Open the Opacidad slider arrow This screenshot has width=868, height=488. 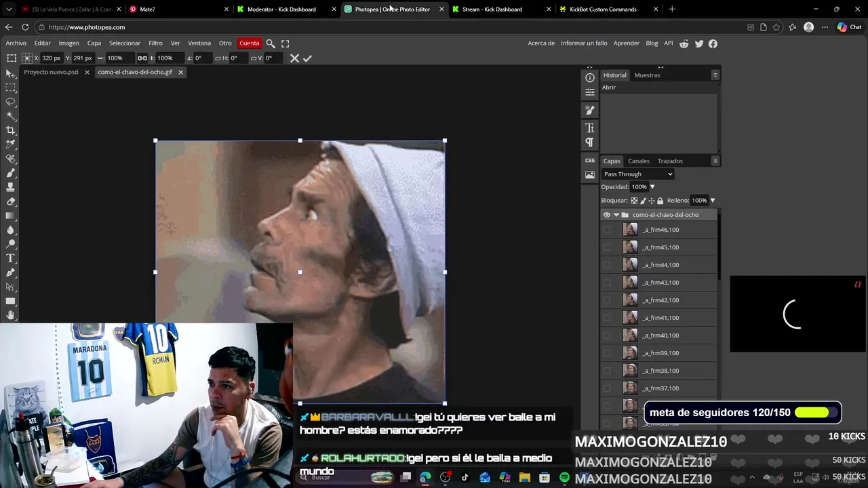pyautogui.click(x=652, y=187)
